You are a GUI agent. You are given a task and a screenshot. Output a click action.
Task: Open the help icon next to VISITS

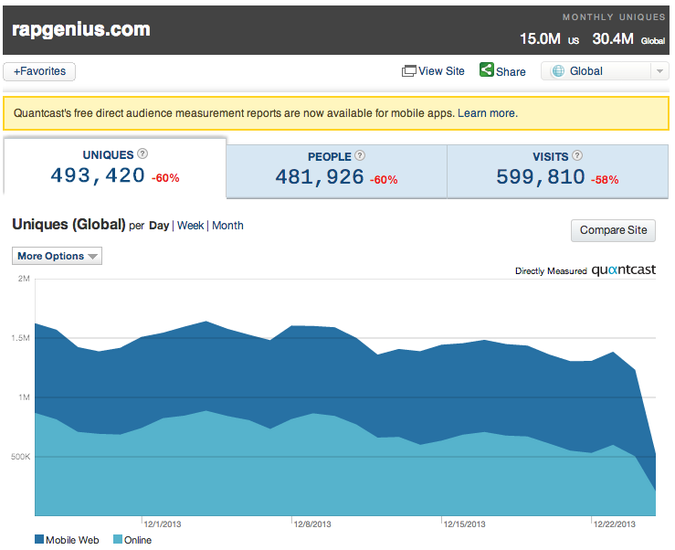577,155
